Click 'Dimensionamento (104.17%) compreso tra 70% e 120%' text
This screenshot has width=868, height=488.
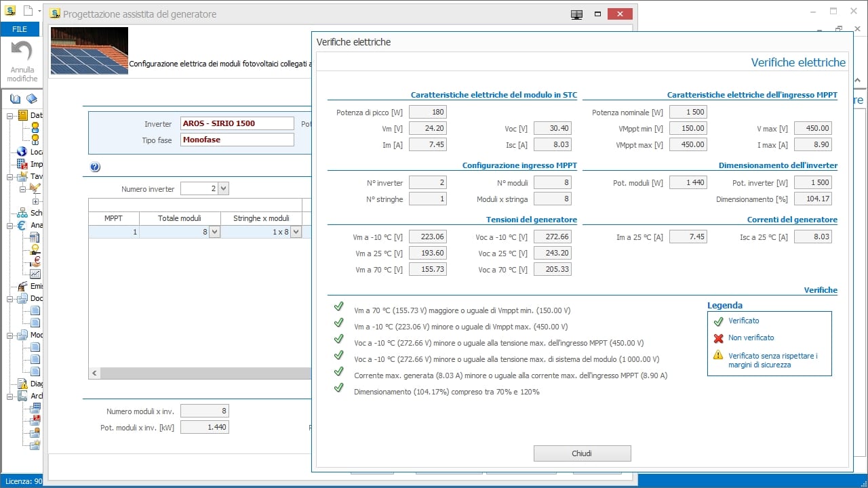coord(447,392)
